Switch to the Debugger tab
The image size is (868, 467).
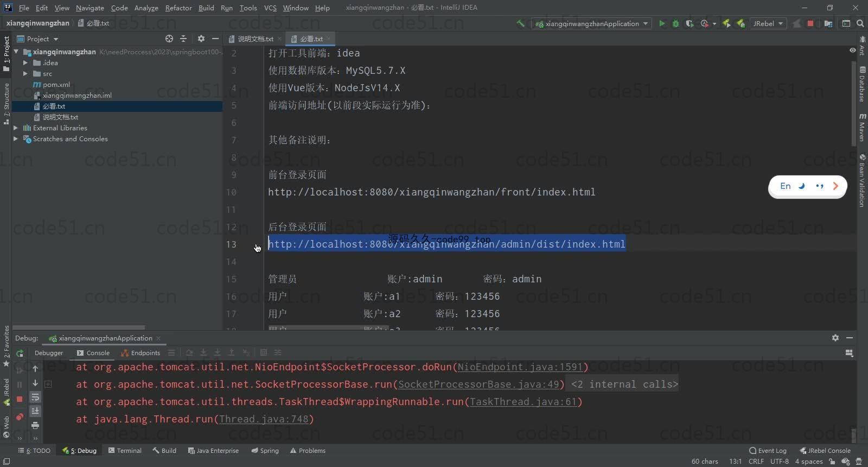tap(49, 353)
